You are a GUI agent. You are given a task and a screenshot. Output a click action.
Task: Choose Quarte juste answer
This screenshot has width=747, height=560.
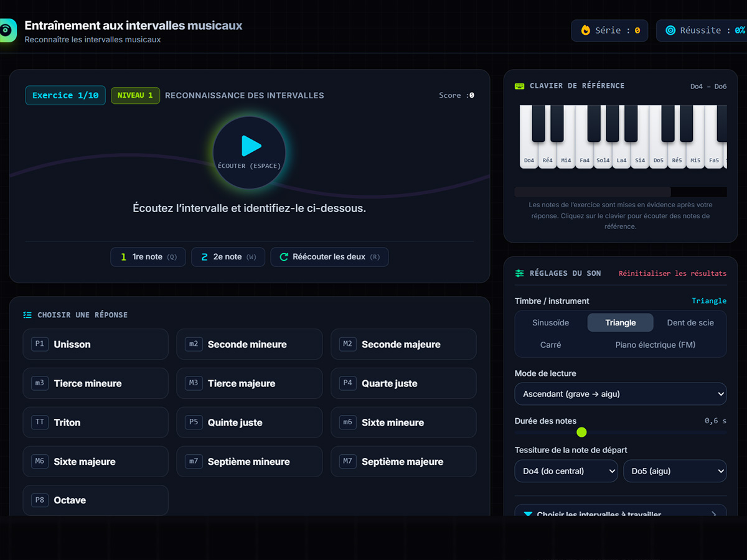coord(403,383)
